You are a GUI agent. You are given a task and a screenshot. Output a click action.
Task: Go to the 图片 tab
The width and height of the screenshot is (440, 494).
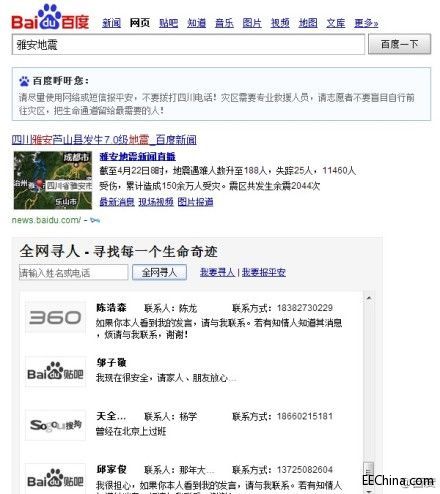[x=252, y=23]
